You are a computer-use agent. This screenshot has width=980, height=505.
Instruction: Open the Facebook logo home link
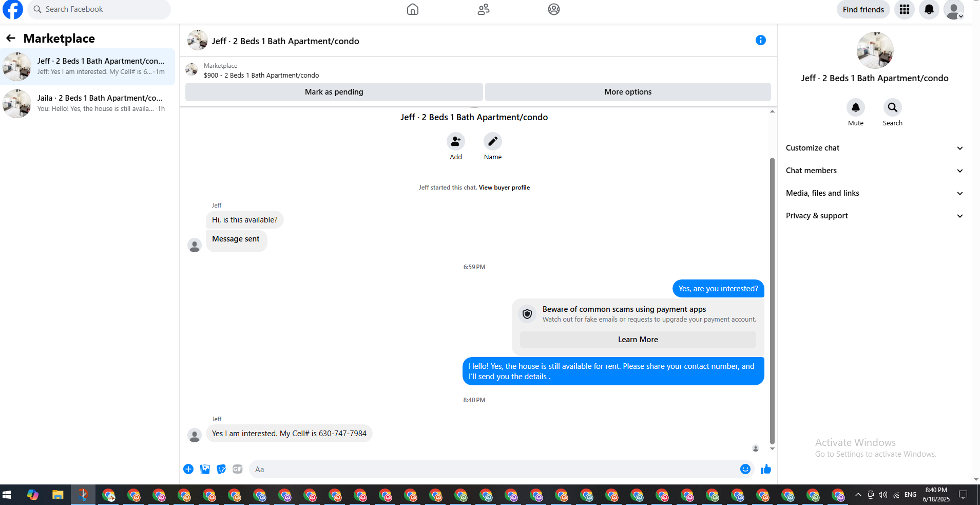pos(13,9)
